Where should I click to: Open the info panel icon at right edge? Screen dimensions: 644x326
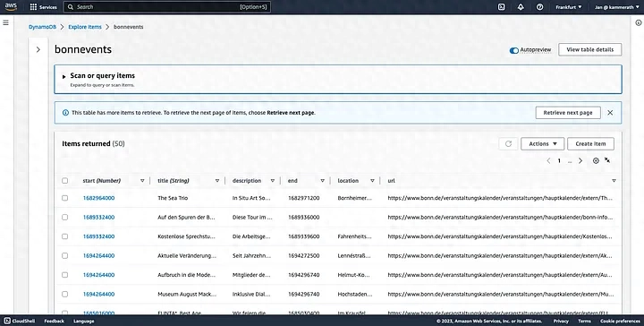pos(639,22)
